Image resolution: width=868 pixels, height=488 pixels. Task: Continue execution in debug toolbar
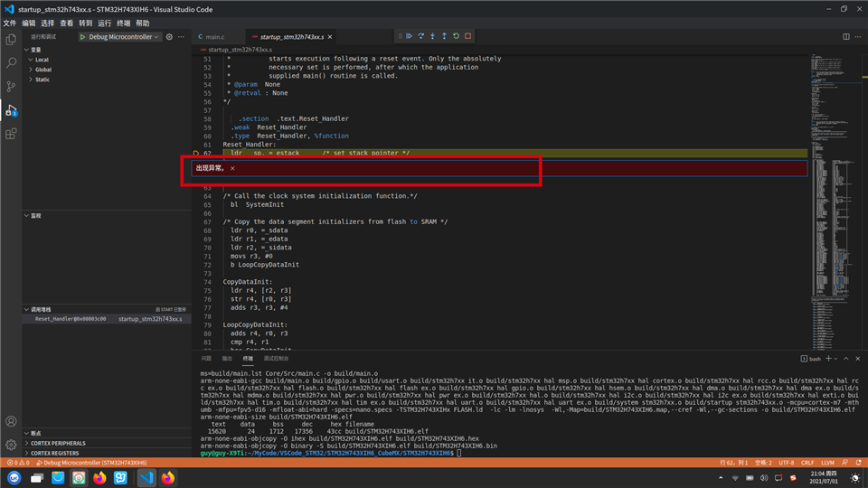click(409, 36)
